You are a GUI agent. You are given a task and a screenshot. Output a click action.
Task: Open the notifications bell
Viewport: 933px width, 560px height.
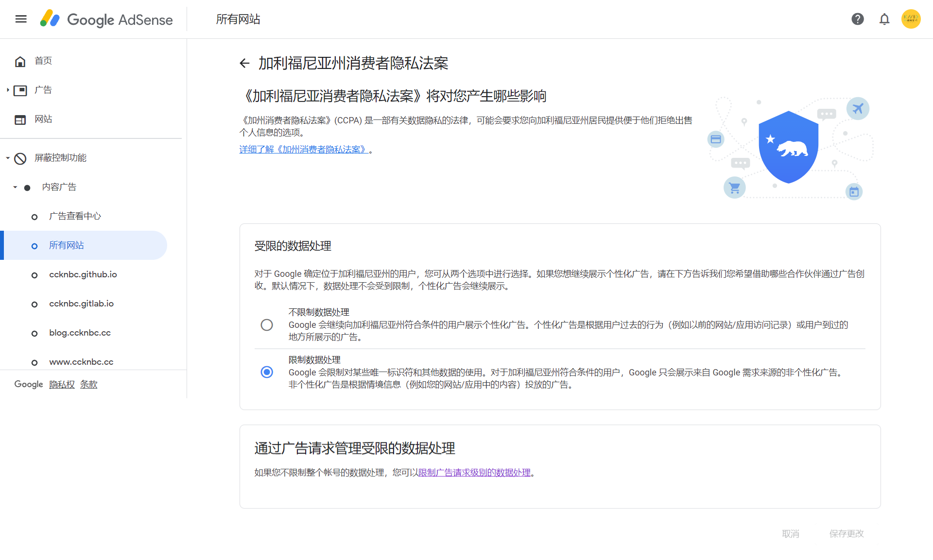tap(884, 19)
